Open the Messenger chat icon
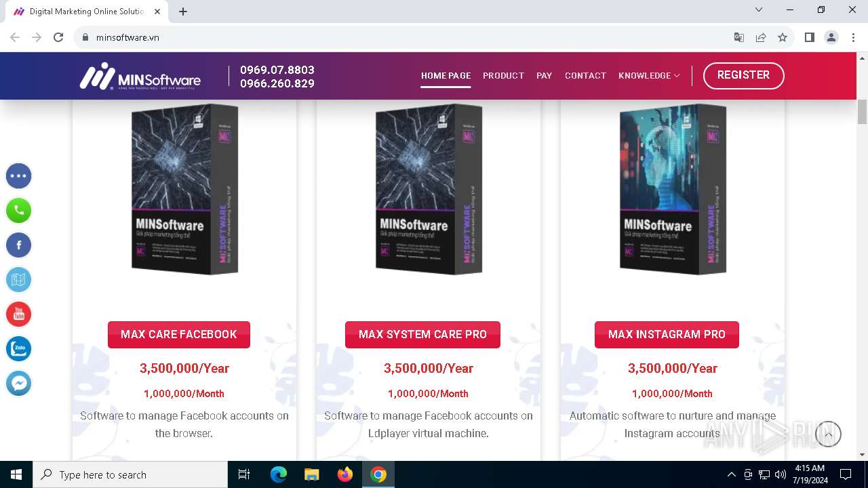 coord(19,384)
